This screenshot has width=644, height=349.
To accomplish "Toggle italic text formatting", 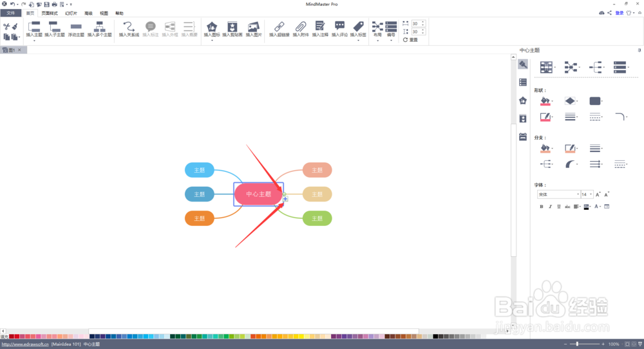I will (551, 207).
